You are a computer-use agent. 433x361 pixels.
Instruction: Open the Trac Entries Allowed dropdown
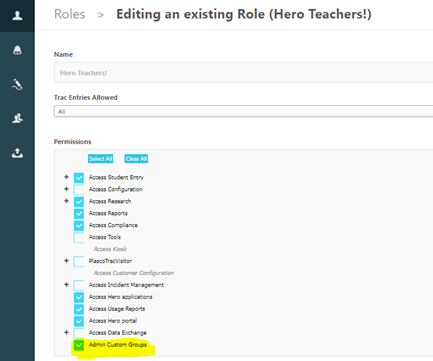(x=243, y=111)
